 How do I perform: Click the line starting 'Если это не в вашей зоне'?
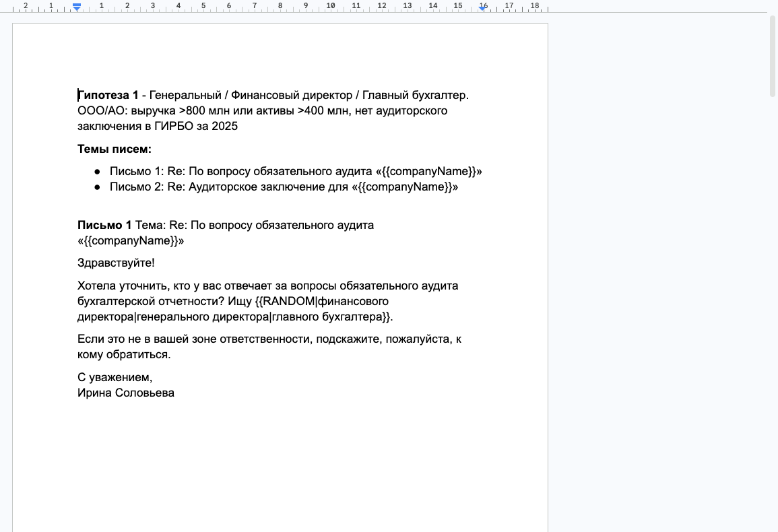click(x=269, y=339)
